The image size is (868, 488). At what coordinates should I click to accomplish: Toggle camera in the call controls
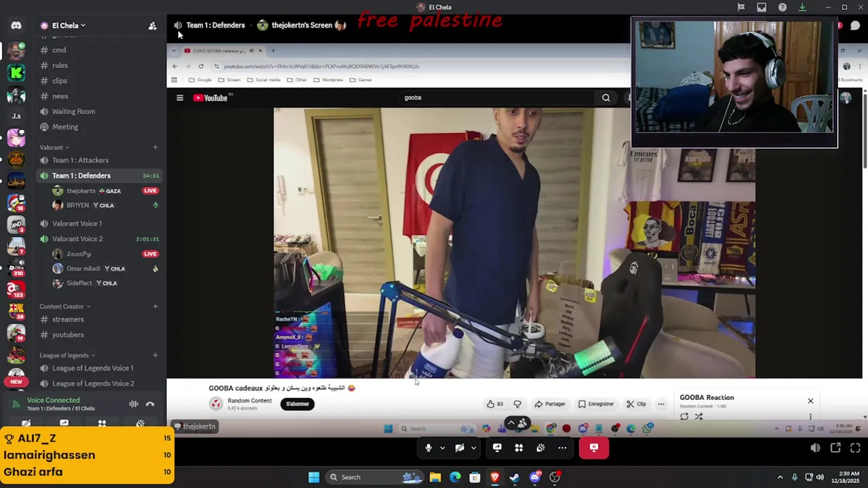(459, 447)
